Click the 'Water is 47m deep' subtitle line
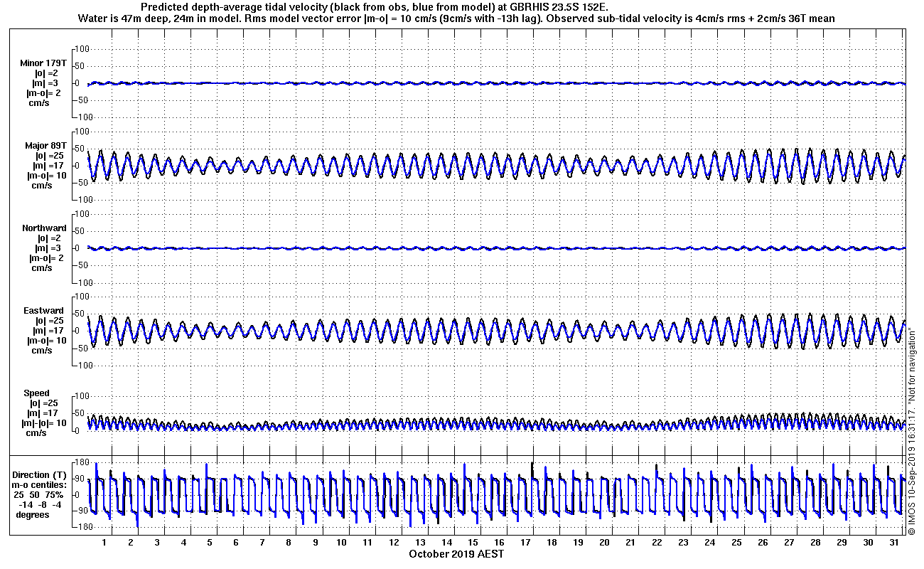924x569 pixels. tap(456, 18)
